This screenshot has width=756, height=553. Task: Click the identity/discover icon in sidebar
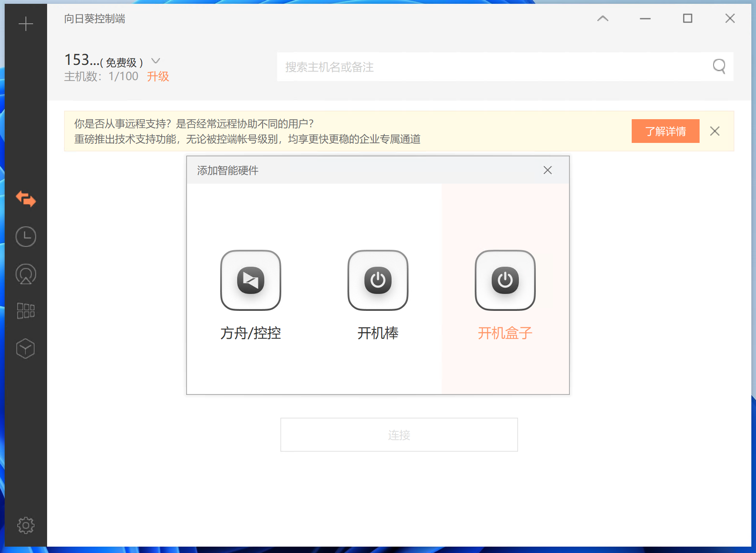point(26,274)
